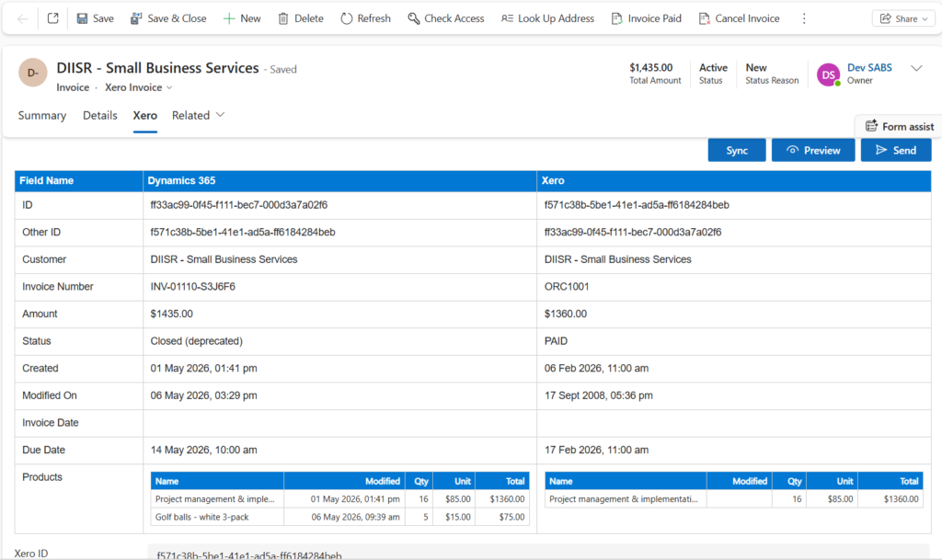Click the $1360.00 Xero amount cell

pos(733,314)
